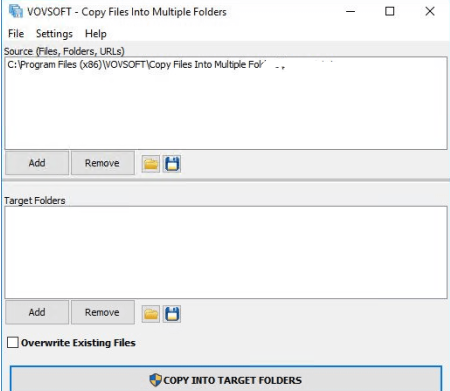The height and width of the screenshot is (391, 450).
Task: Save target folders list via floppy icon
Action: tap(172, 314)
